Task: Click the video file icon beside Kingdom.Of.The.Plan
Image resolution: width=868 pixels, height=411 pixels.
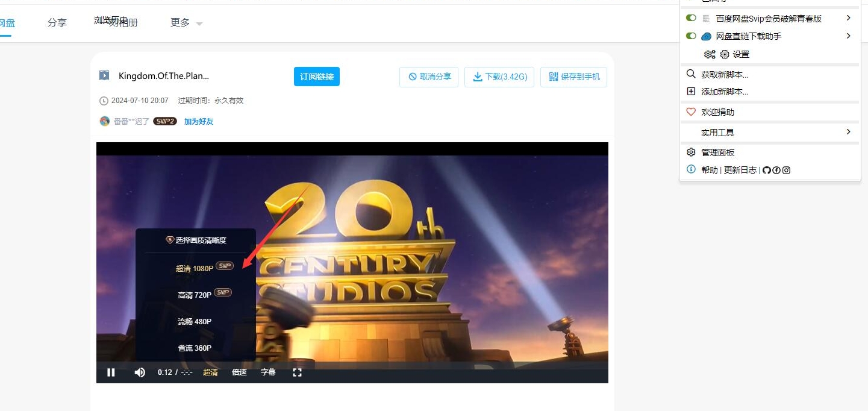Action: (104, 75)
